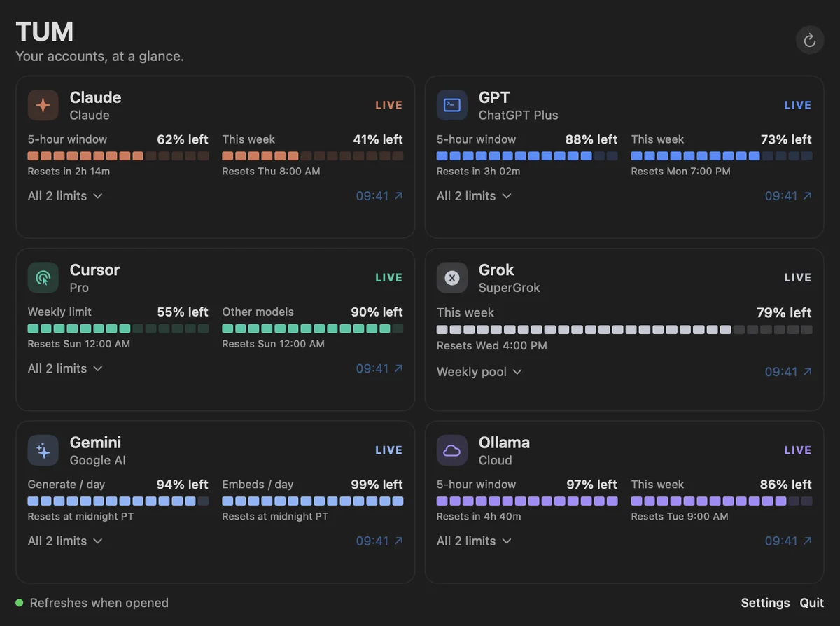
Task: Click the ChatGPT Plus subtitle
Action: pyautogui.click(x=519, y=115)
